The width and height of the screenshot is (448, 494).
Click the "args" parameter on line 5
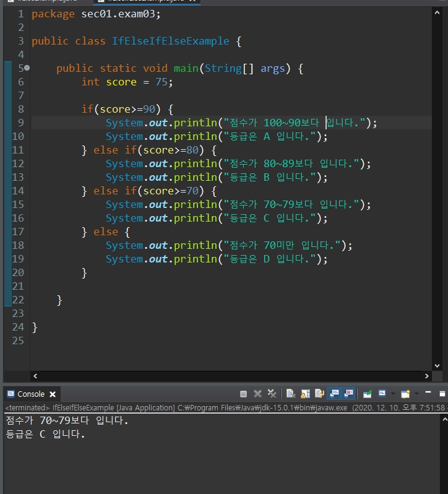click(x=273, y=69)
